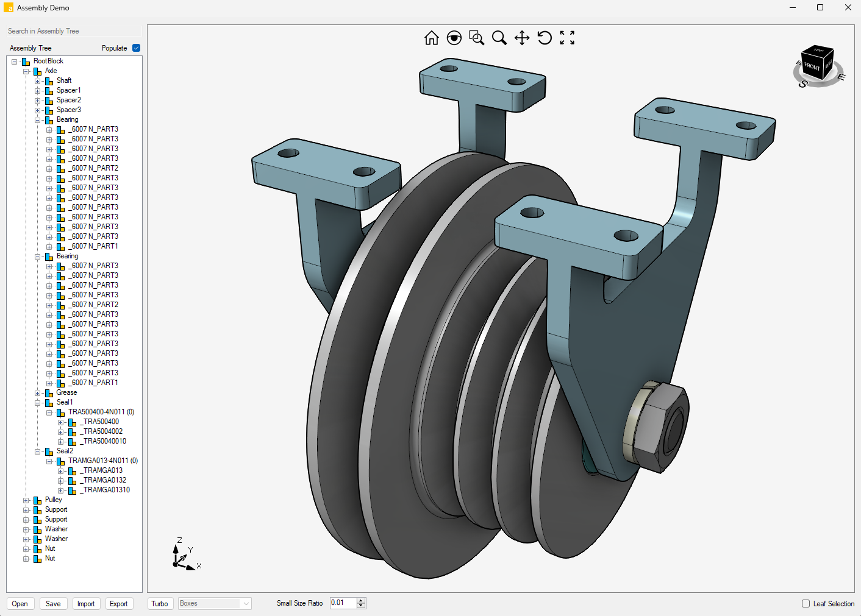
Task: Select the Zoom magnifier tool
Action: click(x=499, y=38)
